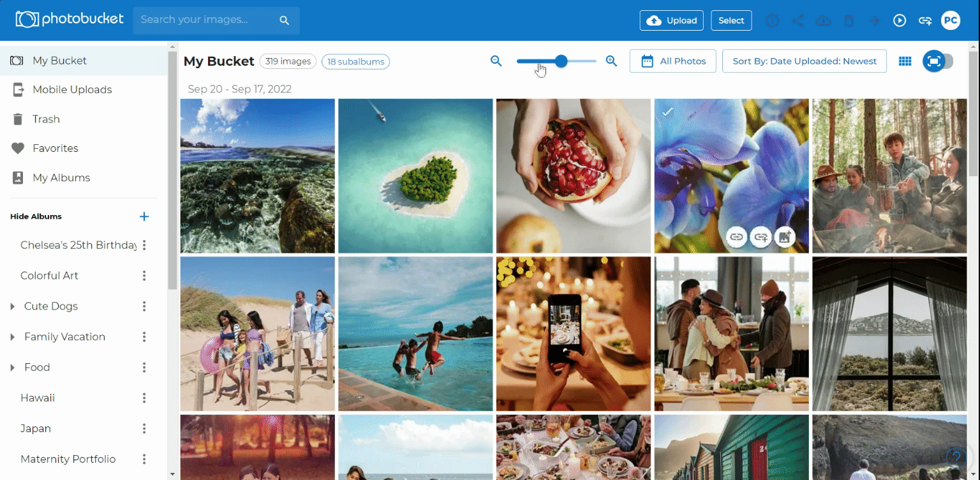980x480 pixels.
Task: Open the underwater reef photo
Action: (x=258, y=176)
